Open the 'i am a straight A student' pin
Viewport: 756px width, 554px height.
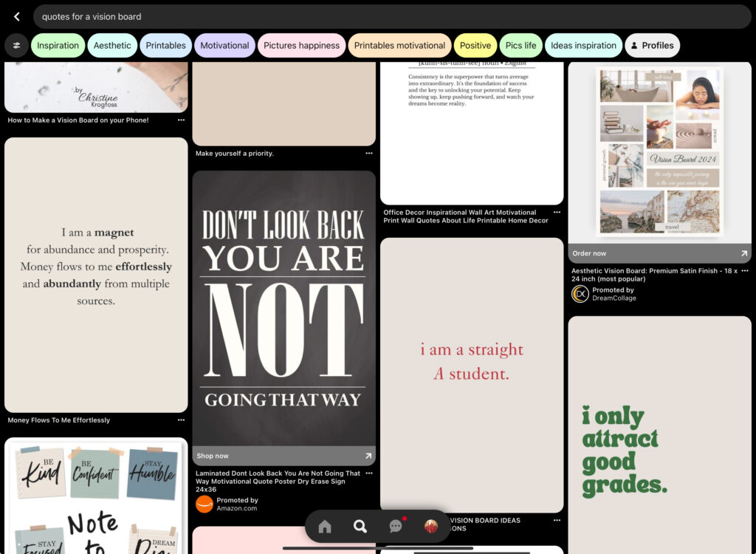[x=472, y=375]
